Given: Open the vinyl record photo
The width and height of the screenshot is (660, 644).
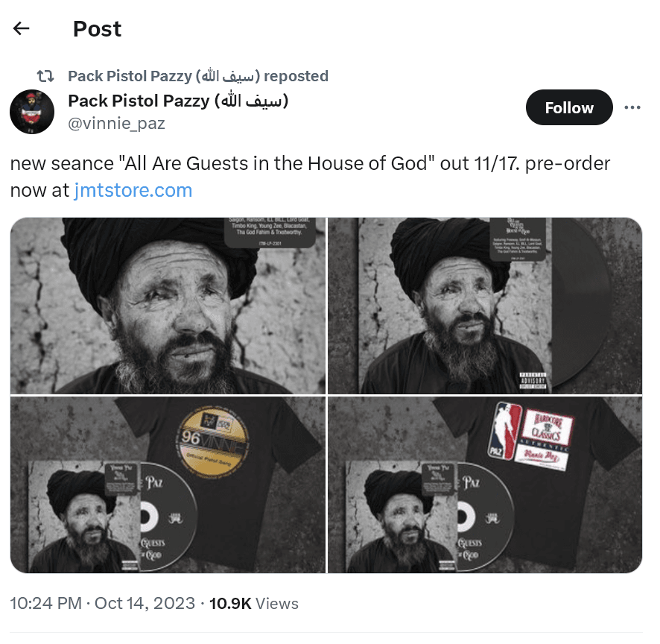Looking at the screenshot, I should 484,306.
